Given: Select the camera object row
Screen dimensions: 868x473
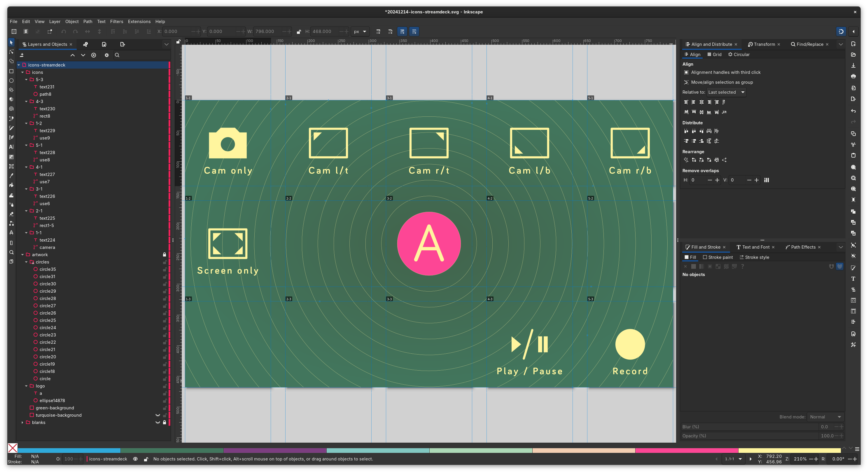Looking at the screenshot, I should [93, 247].
